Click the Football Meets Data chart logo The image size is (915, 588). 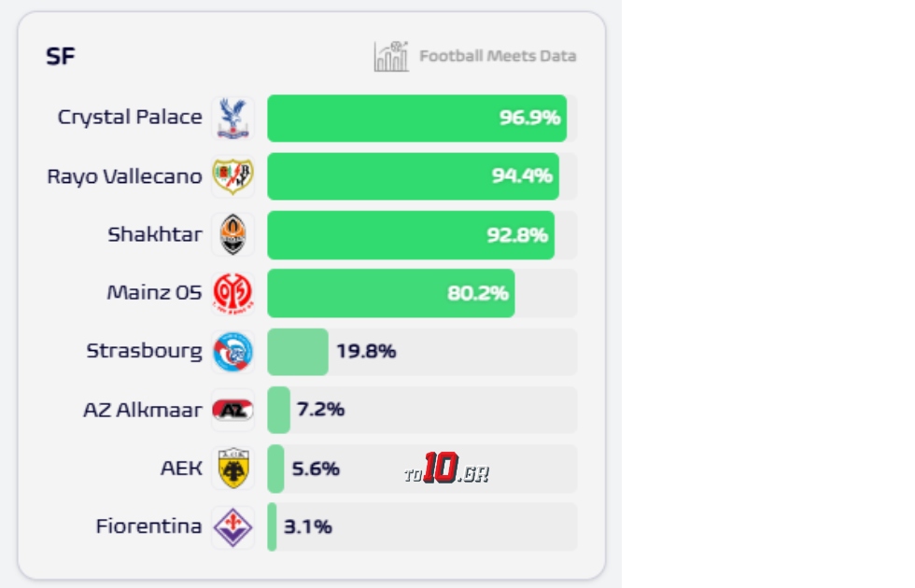point(391,57)
